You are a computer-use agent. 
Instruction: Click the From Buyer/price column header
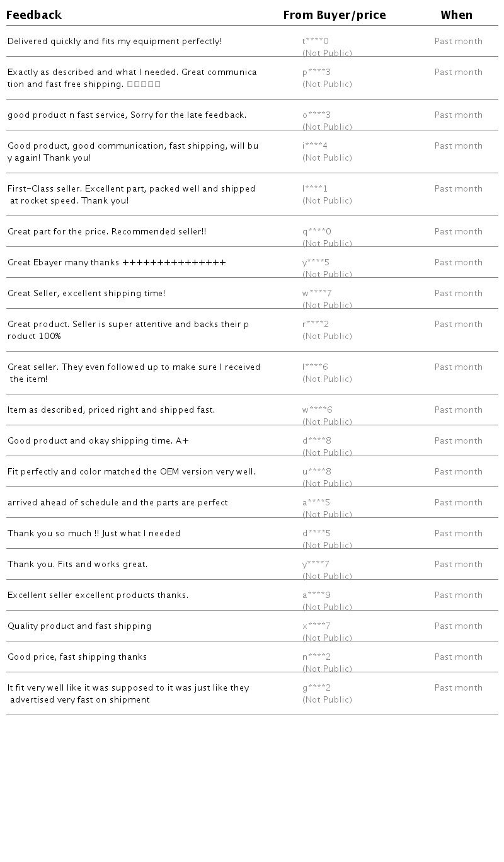(x=334, y=15)
